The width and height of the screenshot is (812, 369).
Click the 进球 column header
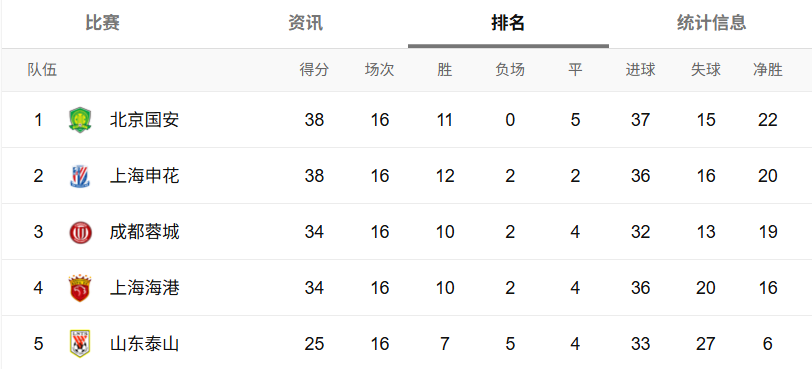[641, 70]
